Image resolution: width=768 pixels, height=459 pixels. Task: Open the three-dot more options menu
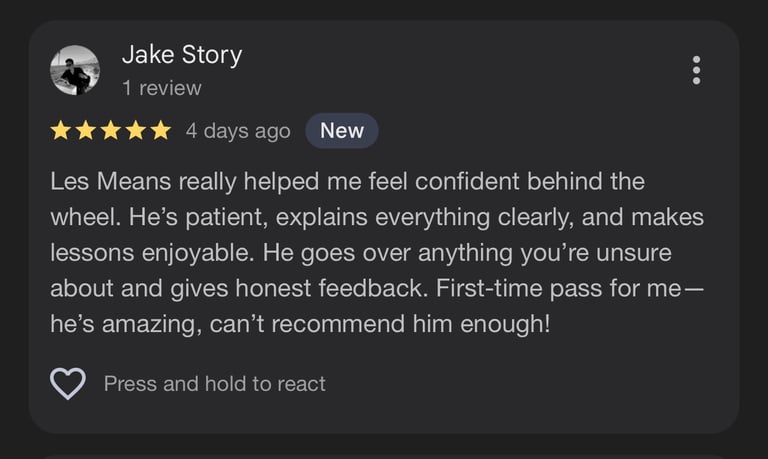[x=696, y=70]
